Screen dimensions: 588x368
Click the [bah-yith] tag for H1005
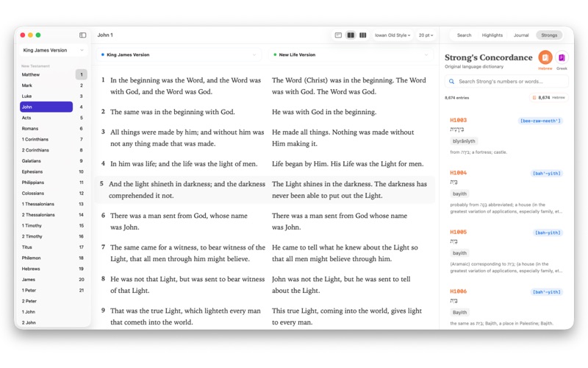click(x=548, y=233)
